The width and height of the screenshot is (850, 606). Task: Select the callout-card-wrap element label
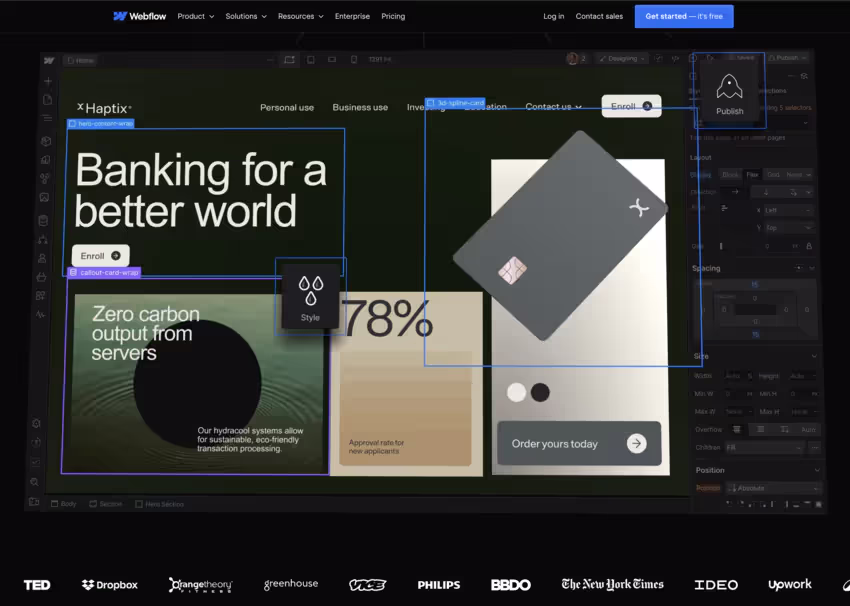(x=104, y=272)
